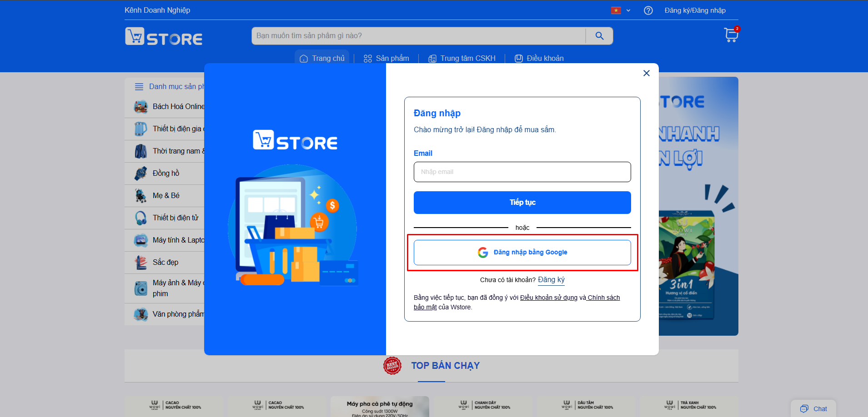Viewport: 868px width, 417px height.
Task: Open the Trang chủ menu tab
Action: click(322, 58)
